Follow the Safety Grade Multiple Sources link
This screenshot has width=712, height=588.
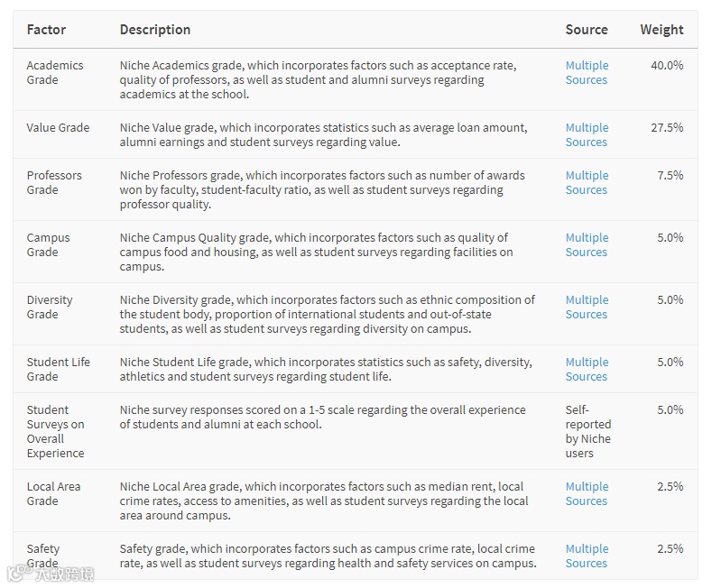tap(587, 556)
